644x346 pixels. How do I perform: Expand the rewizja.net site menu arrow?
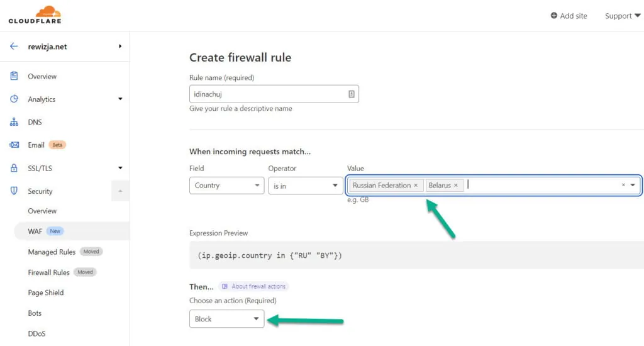point(120,46)
